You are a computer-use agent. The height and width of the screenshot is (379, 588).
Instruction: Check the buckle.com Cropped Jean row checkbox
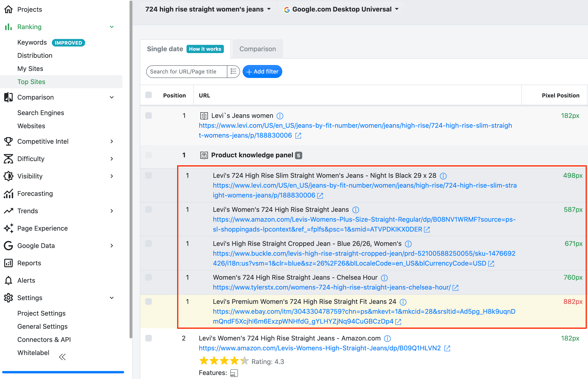pos(148,243)
